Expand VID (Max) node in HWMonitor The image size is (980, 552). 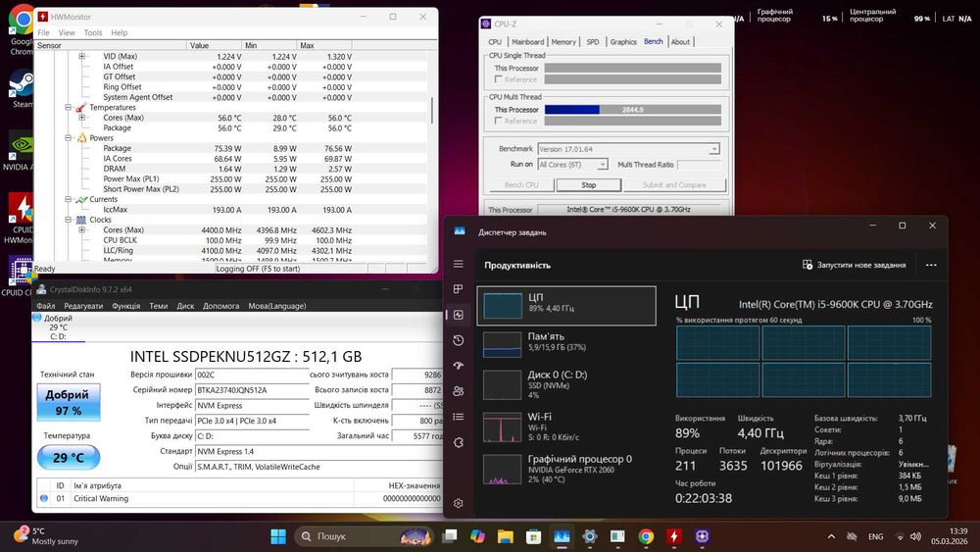pos(82,56)
